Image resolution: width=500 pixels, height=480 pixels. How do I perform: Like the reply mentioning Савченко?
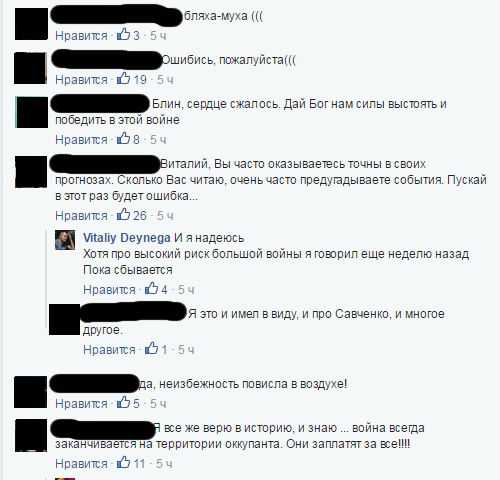coord(109,350)
